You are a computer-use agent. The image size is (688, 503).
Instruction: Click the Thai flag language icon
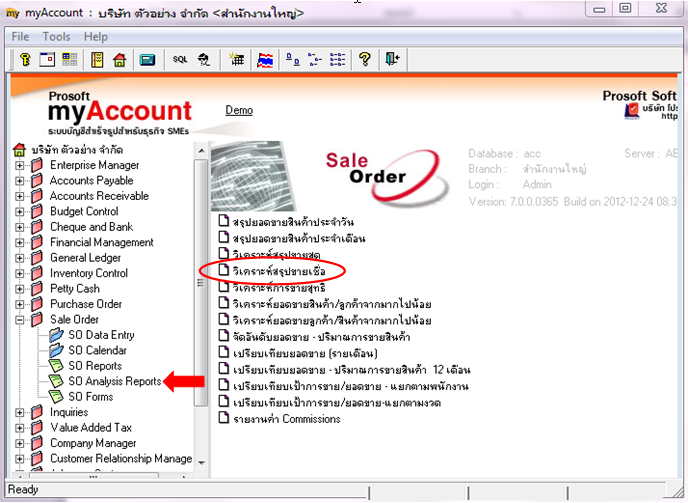[x=265, y=59]
